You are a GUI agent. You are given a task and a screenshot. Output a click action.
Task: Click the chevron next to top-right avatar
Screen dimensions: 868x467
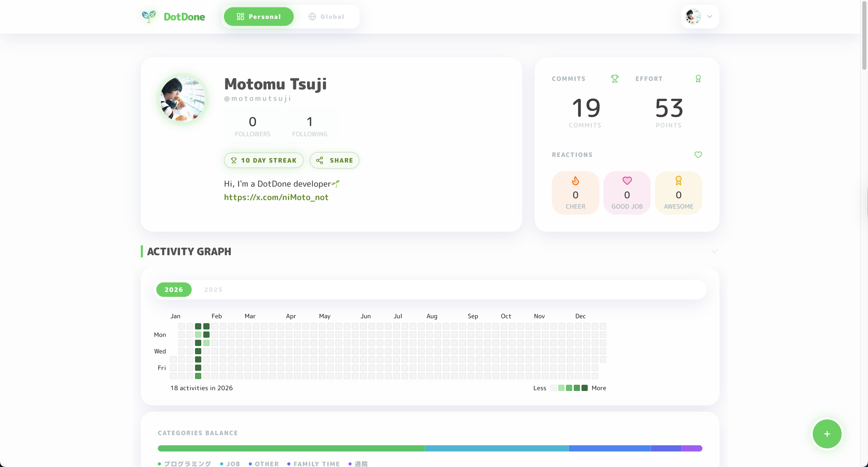click(x=709, y=17)
